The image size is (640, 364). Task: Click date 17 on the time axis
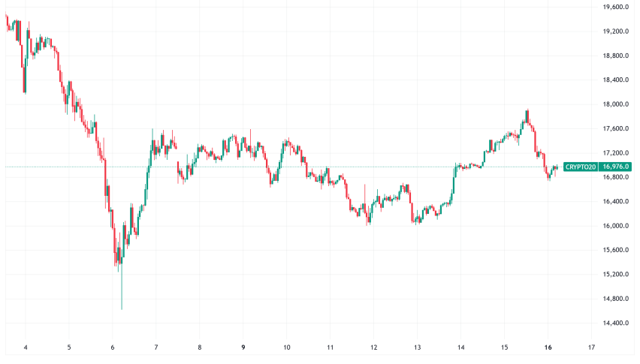pyautogui.click(x=592, y=347)
